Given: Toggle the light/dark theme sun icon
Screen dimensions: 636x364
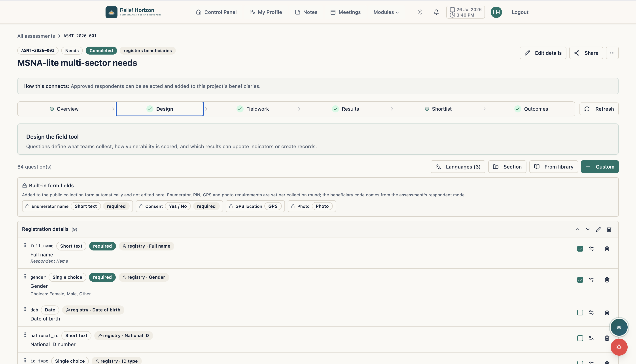Looking at the screenshot, I should point(420,12).
